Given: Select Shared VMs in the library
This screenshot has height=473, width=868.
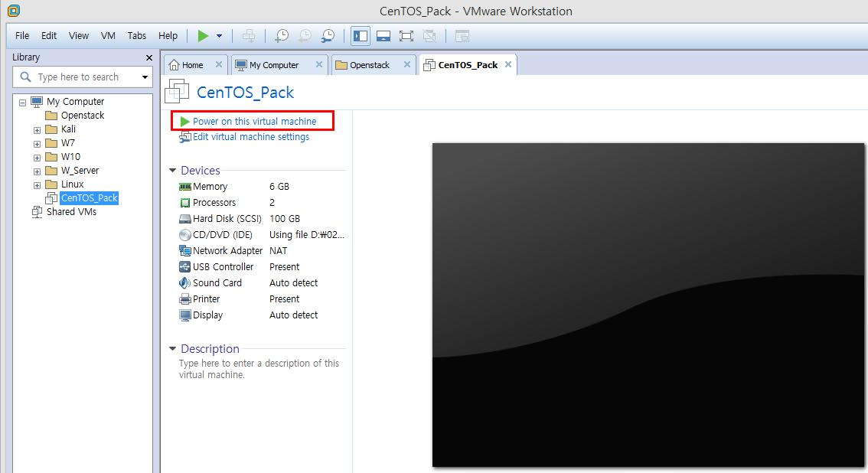Looking at the screenshot, I should click(x=71, y=211).
